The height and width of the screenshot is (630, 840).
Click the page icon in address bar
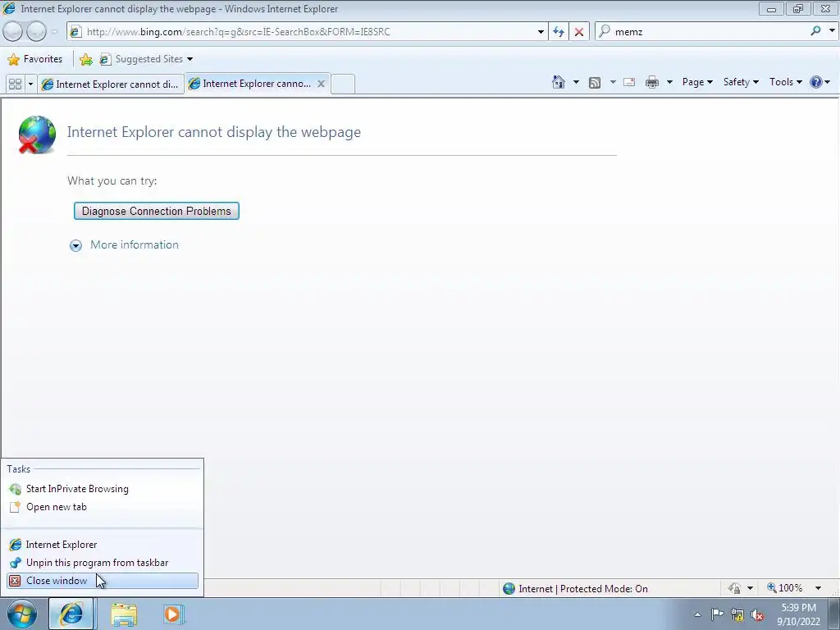pos(75,32)
